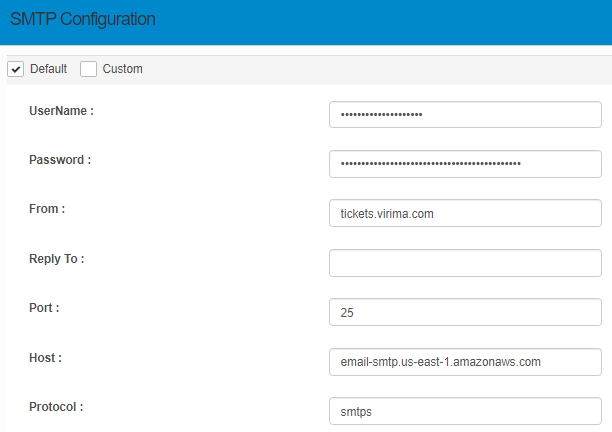Click the Protocol field showing smtps
612x432 pixels.
tap(465, 411)
